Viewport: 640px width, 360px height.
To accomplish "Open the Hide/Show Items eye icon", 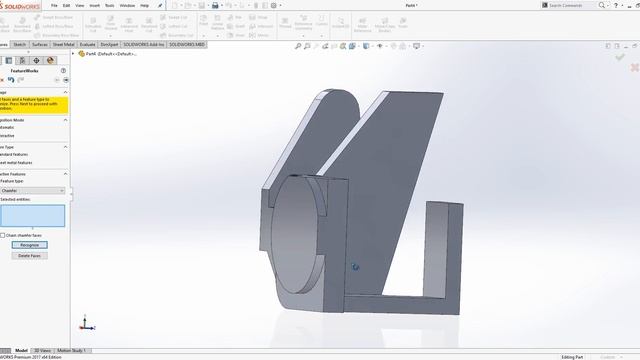I will click(x=380, y=46).
